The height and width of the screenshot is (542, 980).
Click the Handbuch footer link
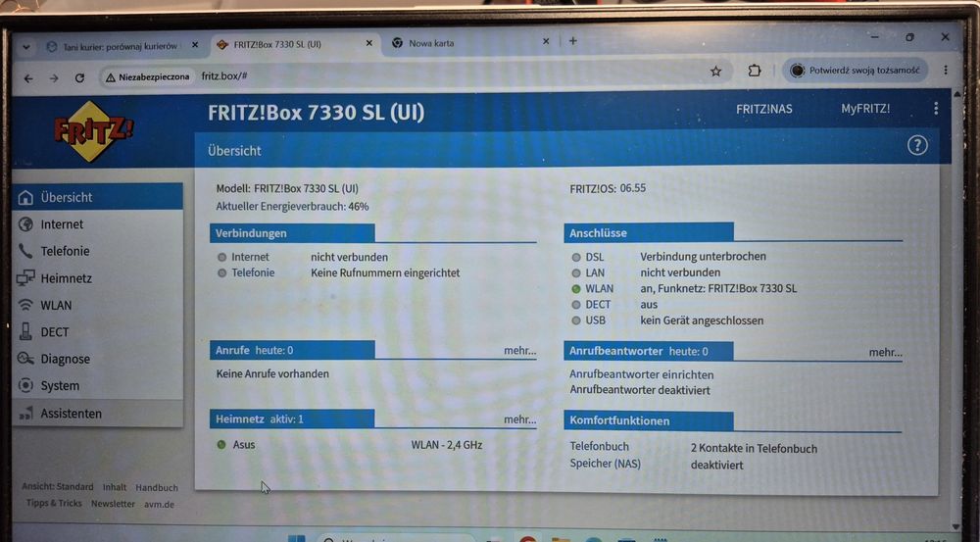157,488
